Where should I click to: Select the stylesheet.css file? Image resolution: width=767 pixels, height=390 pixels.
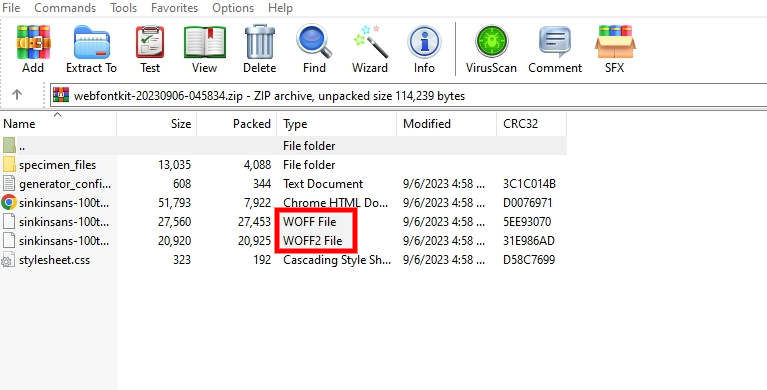point(54,260)
